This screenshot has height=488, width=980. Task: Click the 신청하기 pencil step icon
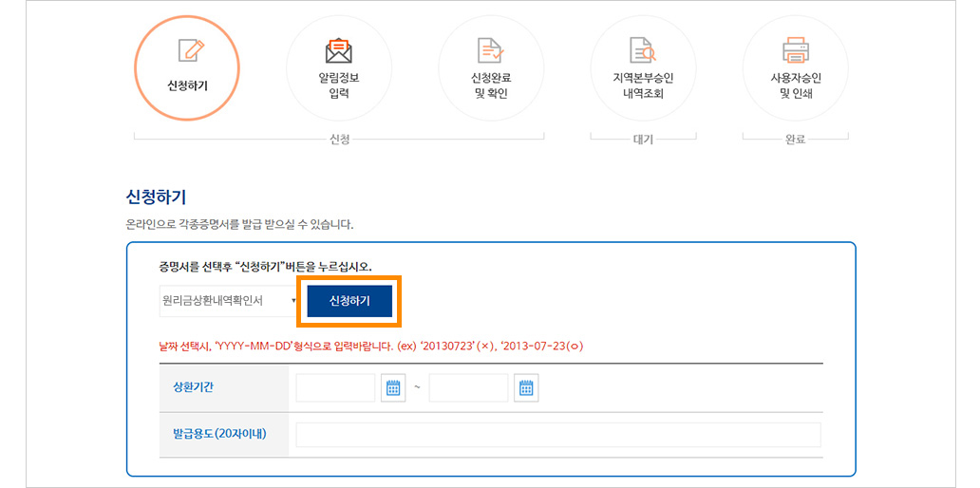click(x=191, y=50)
